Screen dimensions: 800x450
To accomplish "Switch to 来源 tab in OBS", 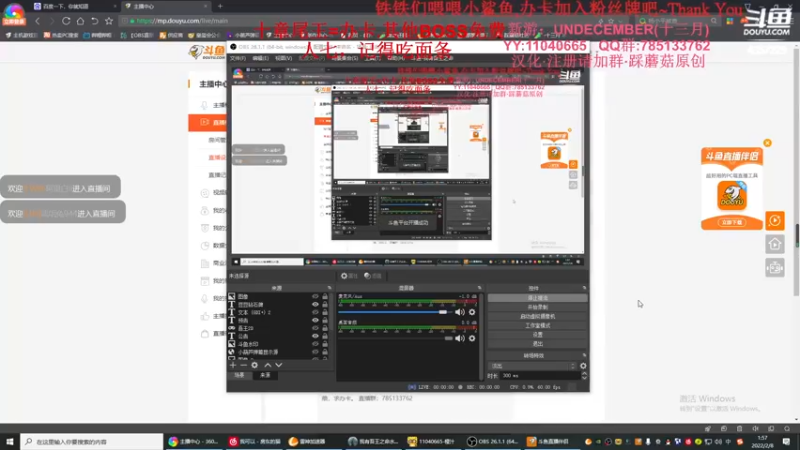I will point(265,375).
